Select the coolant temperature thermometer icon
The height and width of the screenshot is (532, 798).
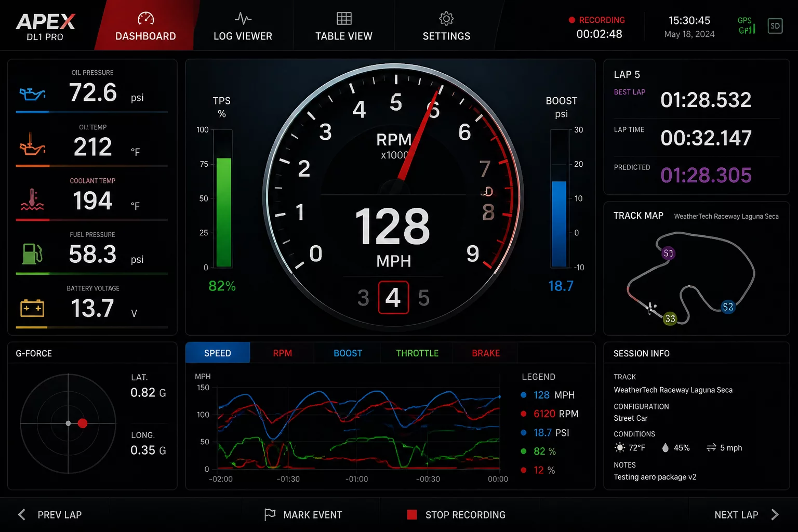pyautogui.click(x=32, y=199)
